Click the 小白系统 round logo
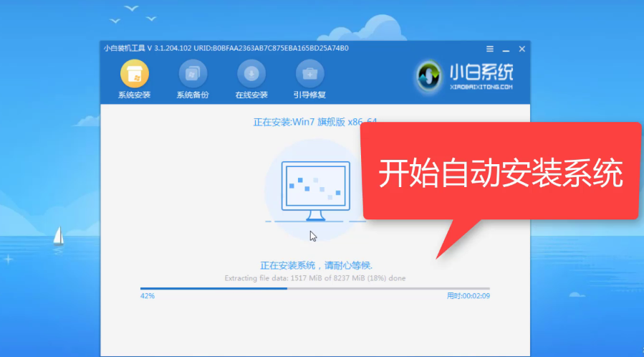Image resolution: width=644 pixels, height=357 pixels. pyautogui.click(x=430, y=76)
